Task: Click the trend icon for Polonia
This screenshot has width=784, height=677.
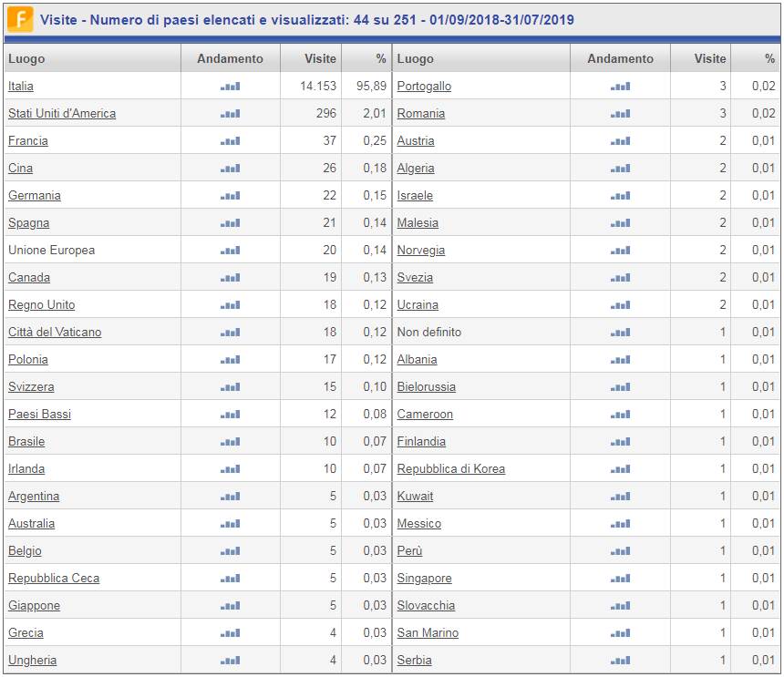Action: (x=230, y=360)
